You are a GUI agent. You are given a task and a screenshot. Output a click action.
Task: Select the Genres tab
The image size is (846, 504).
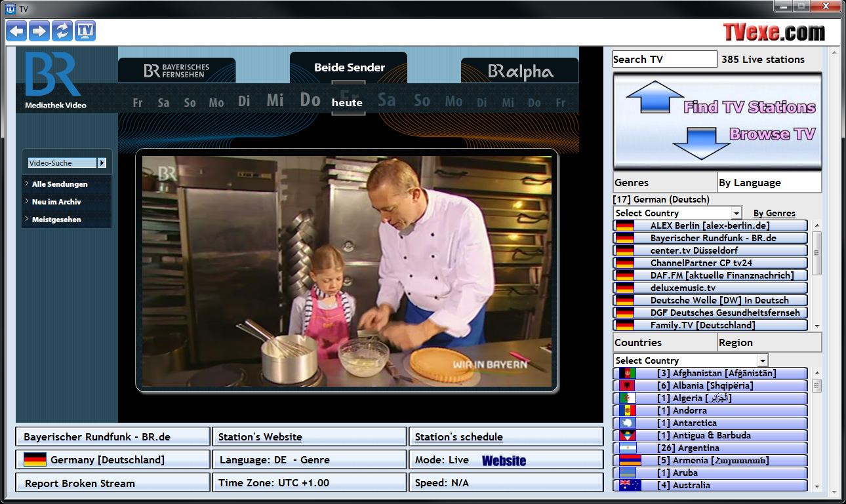tap(665, 182)
